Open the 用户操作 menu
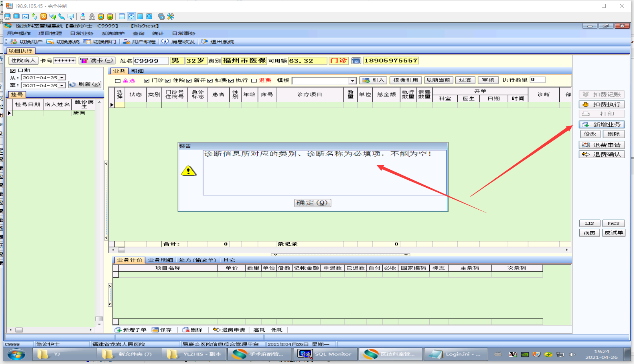The width and height of the screenshot is (634, 364). tap(18, 34)
